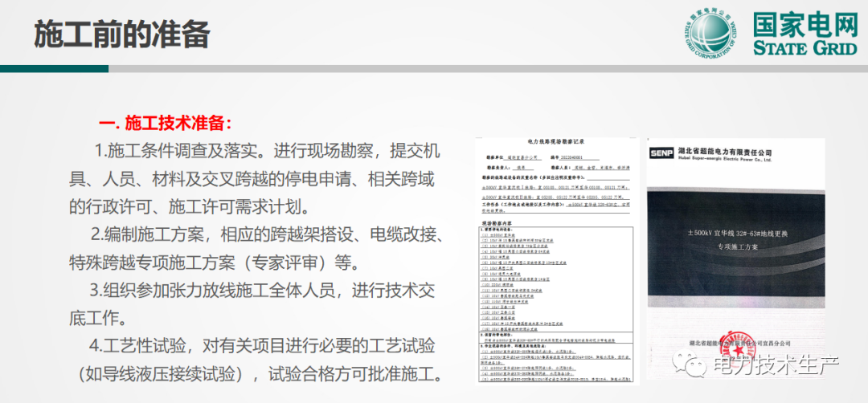Click the line starting 特殊跨越专项施工方案
This screenshot has height=403, width=868.
pos(215,262)
